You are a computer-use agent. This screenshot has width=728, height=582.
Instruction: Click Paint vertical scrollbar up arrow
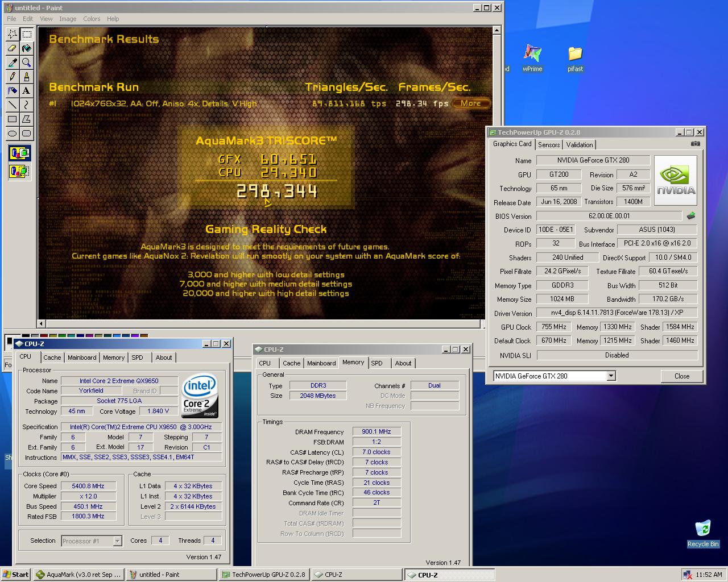coord(497,31)
